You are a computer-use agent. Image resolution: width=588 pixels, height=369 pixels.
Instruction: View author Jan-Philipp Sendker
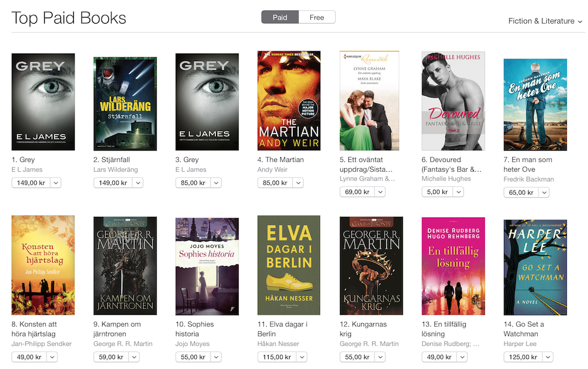(x=42, y=344)
